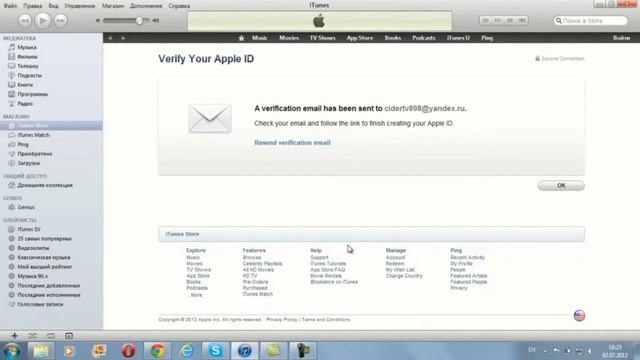640x360 pixels.
Task: Open the iTunes U store tab
Action: click(458, 38)
